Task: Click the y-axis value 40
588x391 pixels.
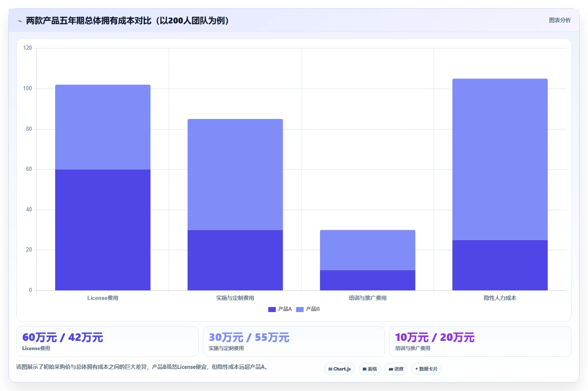Action: tap(29, 210)
